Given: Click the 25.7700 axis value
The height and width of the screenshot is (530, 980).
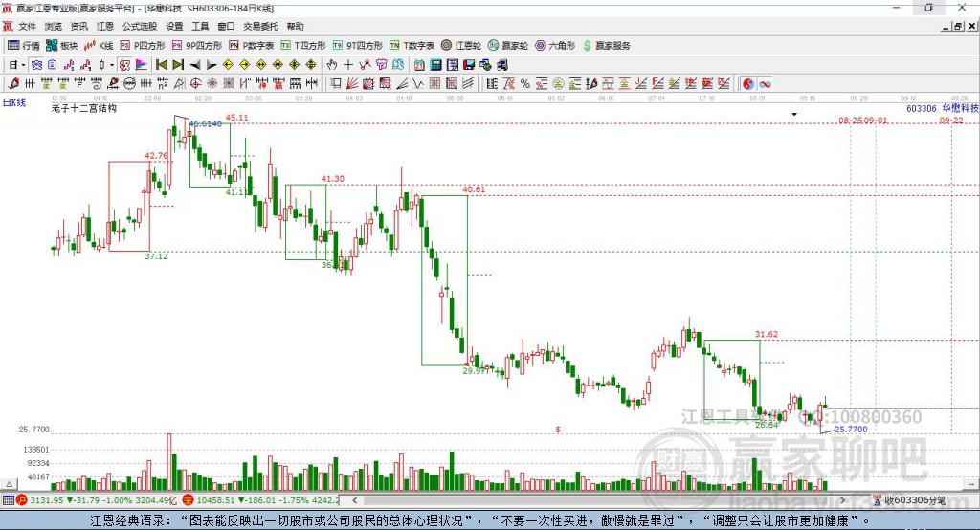Looking at the screenshot, I should click(x=33, y=430).
